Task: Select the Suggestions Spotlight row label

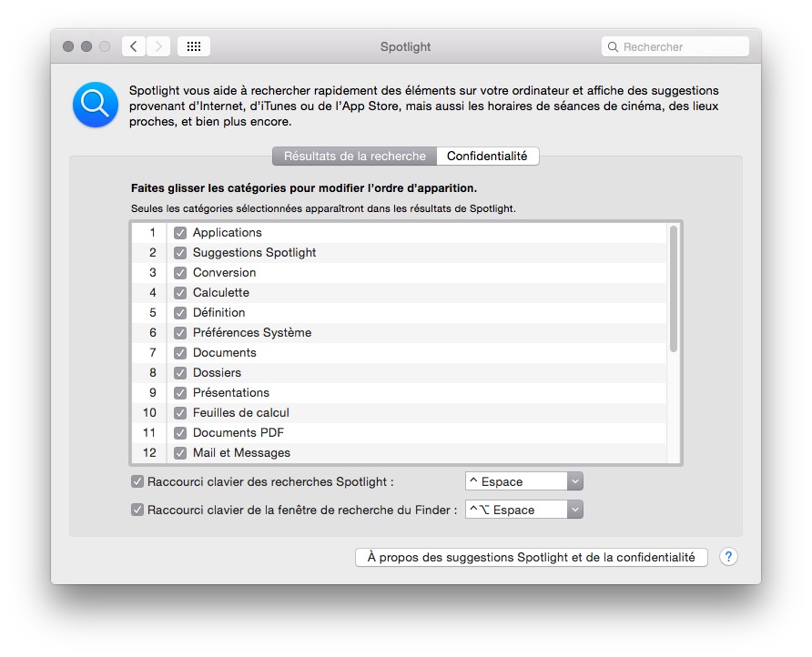Action: point(254,253)
